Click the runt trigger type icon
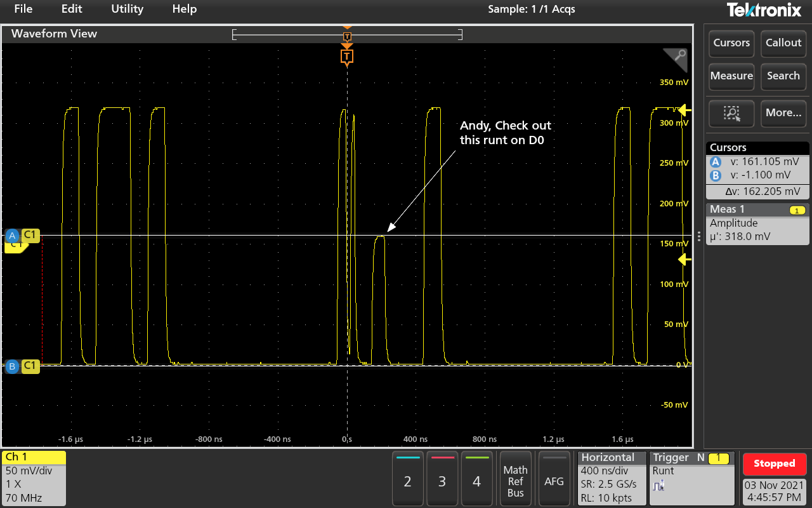 659,486
